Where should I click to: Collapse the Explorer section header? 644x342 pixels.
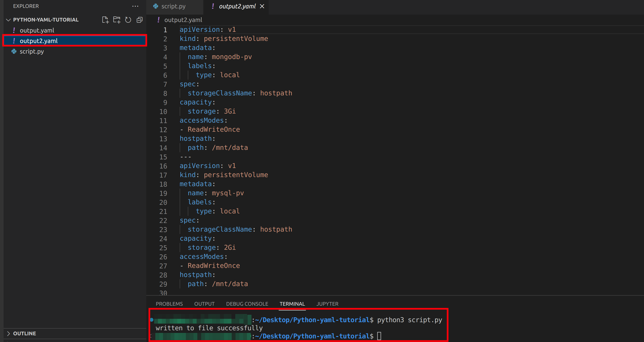[x=26, y=6]
